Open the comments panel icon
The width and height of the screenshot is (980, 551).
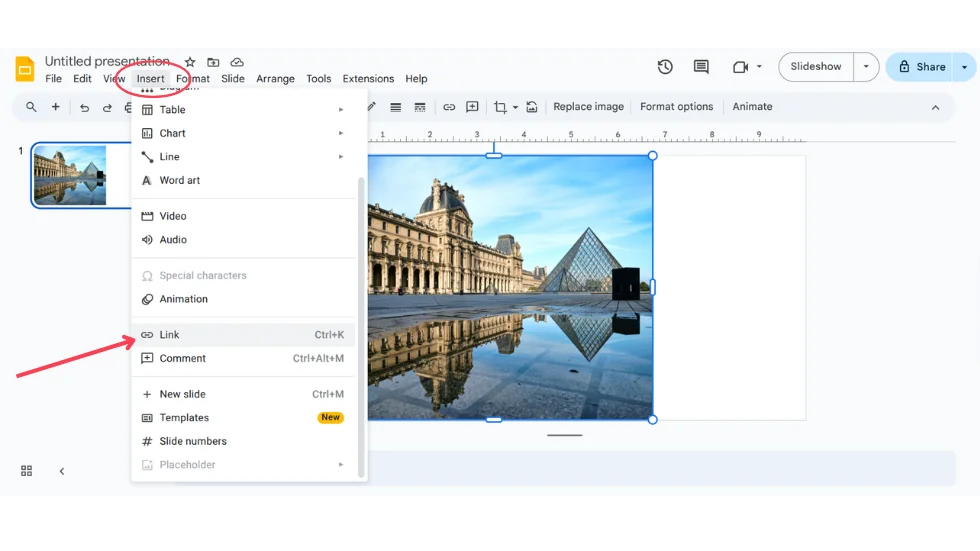pos(701,67)
